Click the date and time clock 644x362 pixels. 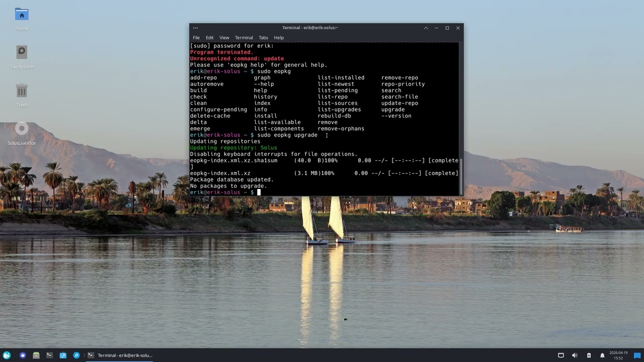(618, 355)
